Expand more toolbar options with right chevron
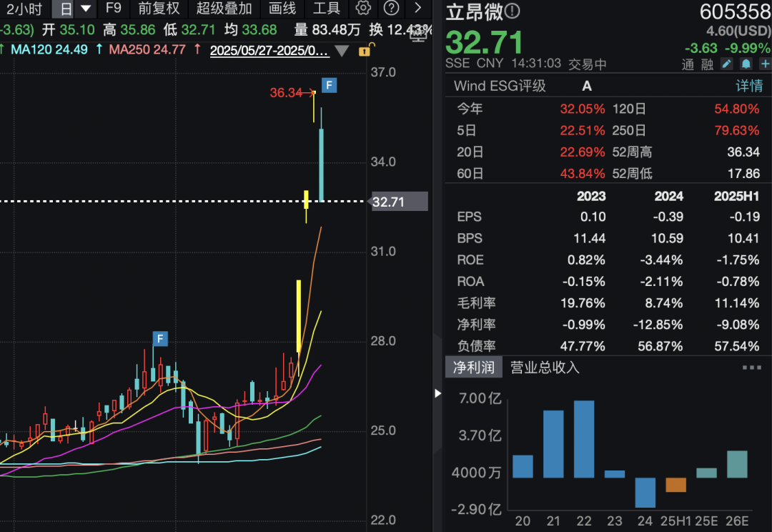772x532 pixels. point(418,9)
